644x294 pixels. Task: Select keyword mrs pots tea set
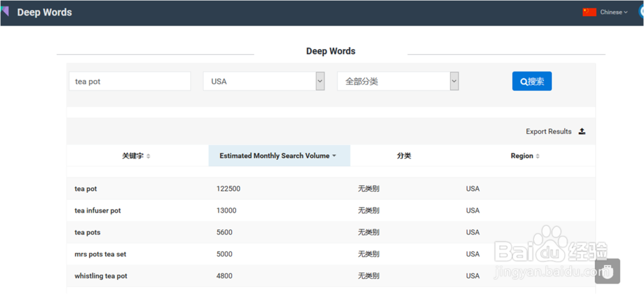100,254
